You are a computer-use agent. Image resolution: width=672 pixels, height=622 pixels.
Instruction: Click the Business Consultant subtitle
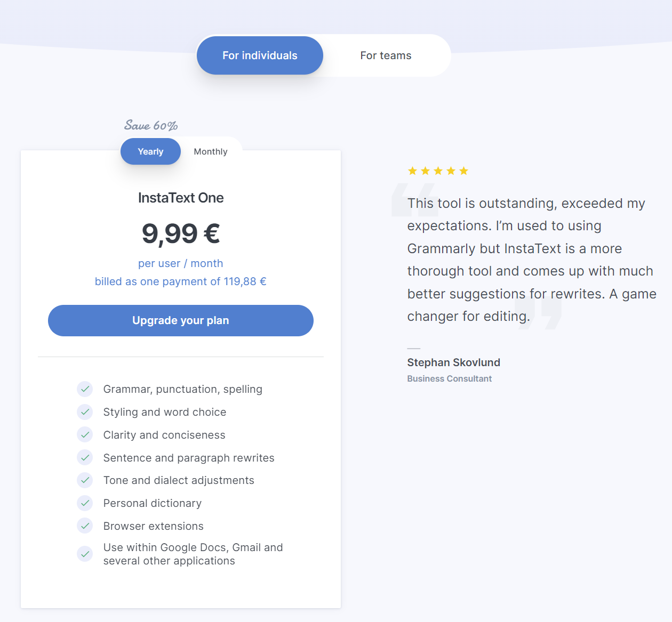click(449, 379)
